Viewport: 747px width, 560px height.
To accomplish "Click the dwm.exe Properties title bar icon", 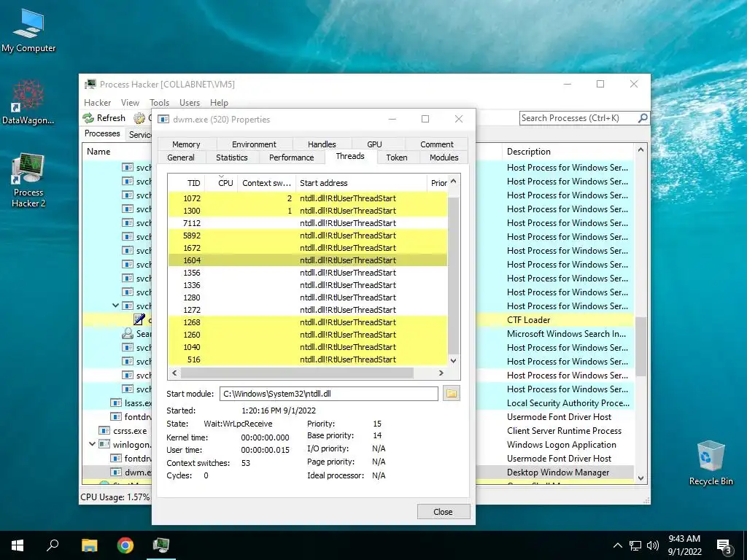I will pyautogui.click(x=163, y=119).
